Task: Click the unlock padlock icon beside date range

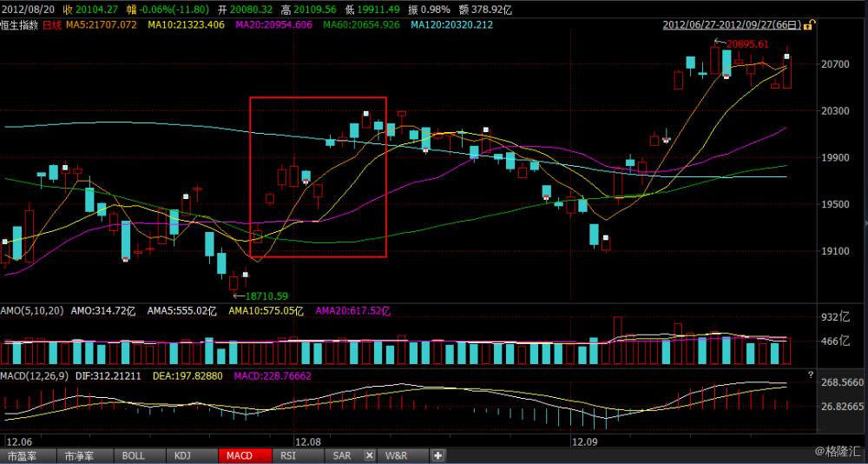Action: [x=807, y=25]
